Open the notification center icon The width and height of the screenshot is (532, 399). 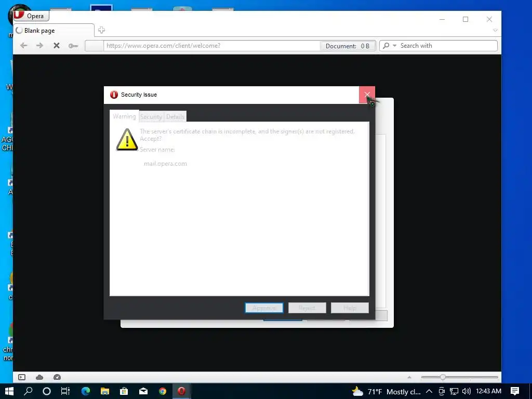[515, 391]
